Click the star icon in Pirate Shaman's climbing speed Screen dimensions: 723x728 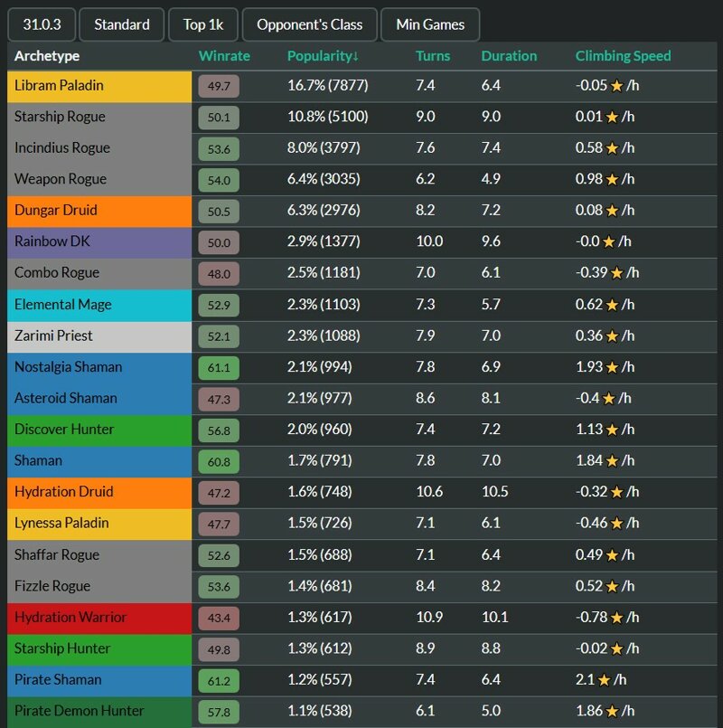605,680
